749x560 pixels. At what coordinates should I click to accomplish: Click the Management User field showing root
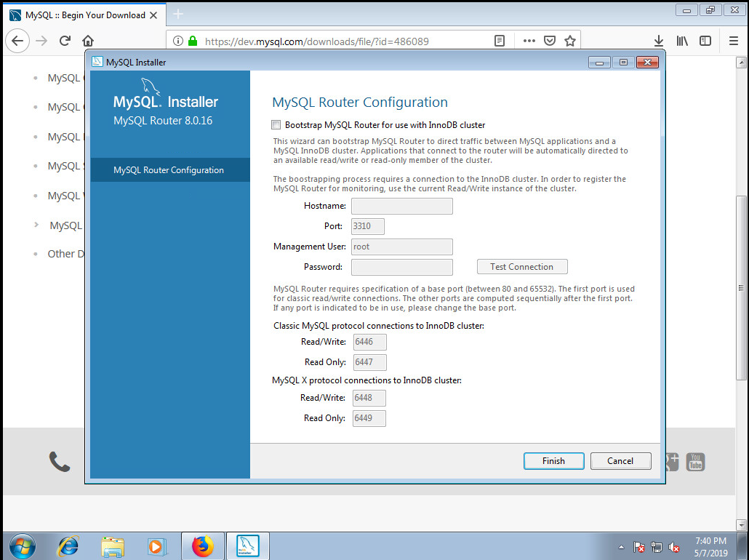pyautogui.click(x=401, y=247)
